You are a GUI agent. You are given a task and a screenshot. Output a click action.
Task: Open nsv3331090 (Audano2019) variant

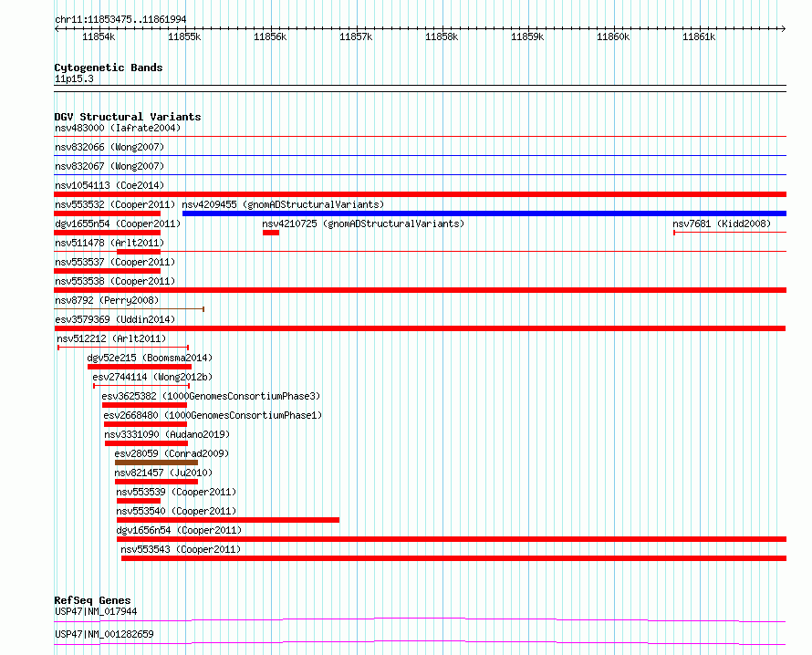[x=167, y=435]
